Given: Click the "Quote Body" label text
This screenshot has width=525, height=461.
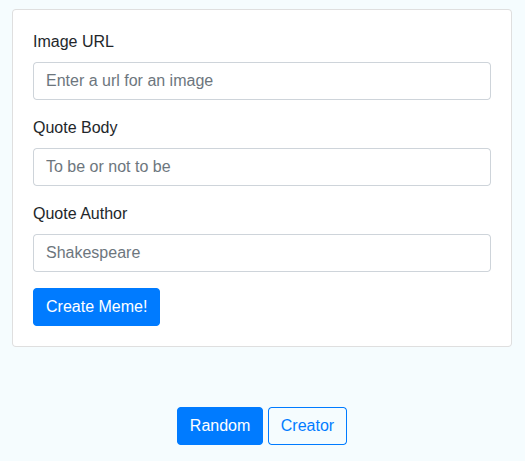Looking at the screenshot, I should pyautogui.click(x=75, y=128).
